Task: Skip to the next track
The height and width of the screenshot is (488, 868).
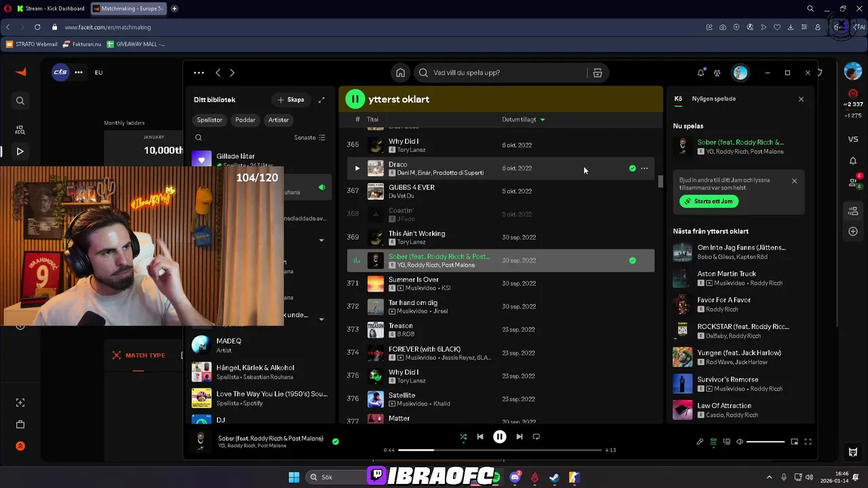Action: tap(519, 437)
